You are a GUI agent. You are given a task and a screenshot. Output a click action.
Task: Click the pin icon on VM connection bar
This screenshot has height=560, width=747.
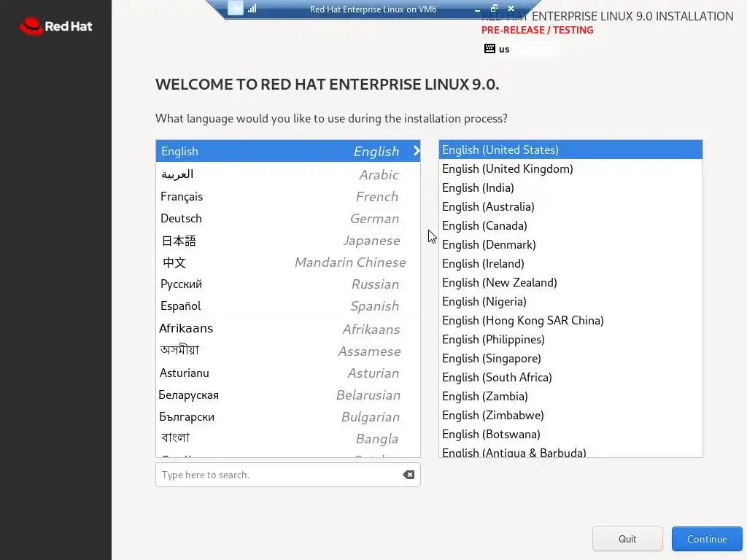(x=236, y=8)
